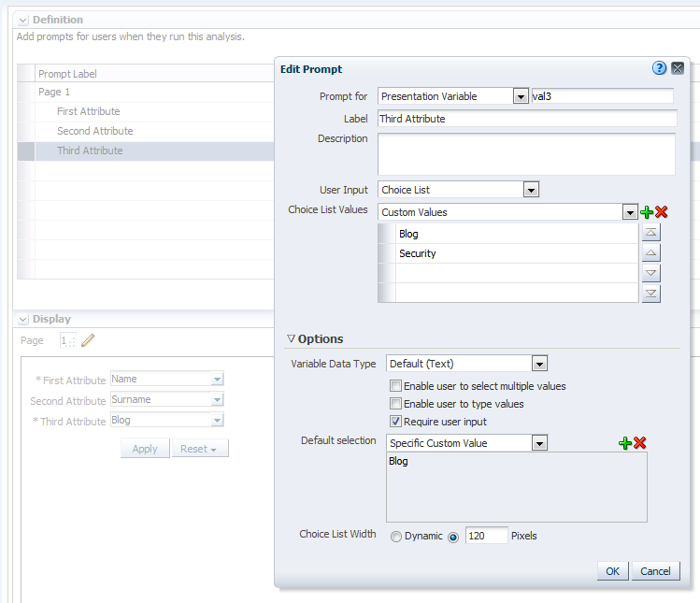The width and height of the screenshot is (700, 603).
Task: Select Security in choice values list
Action: coord(517,253)
